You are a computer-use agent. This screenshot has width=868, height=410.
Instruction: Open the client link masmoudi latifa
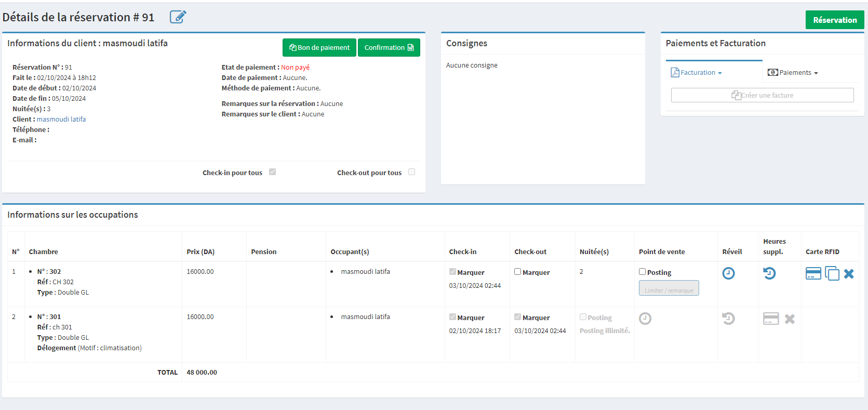click(61, 120)
